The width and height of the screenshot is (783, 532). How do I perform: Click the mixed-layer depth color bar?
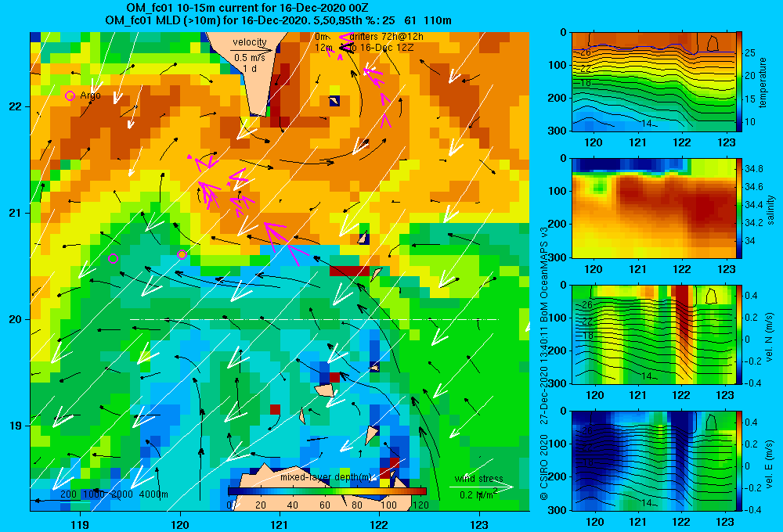click(x=327, y=491)
